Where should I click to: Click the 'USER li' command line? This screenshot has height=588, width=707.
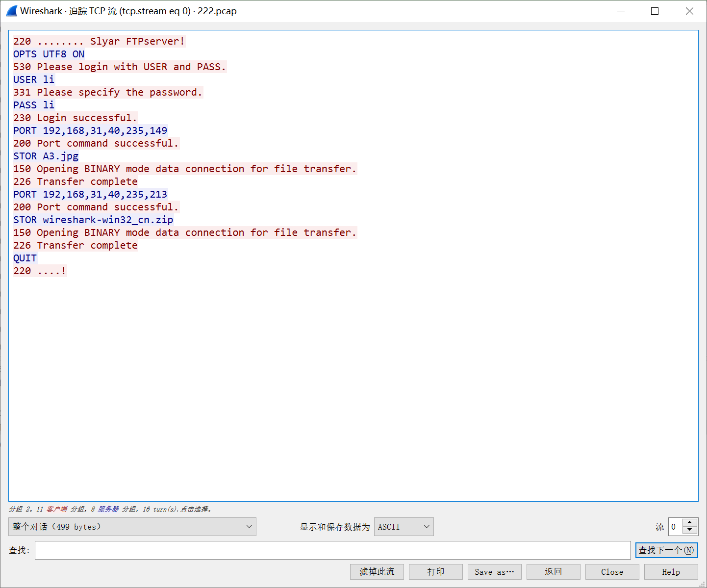34,79
